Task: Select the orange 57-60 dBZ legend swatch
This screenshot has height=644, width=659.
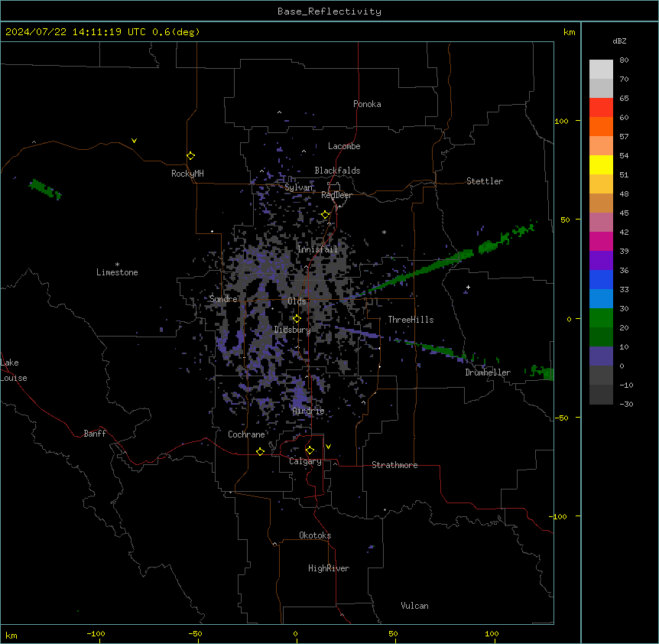Action: point(601,127)
